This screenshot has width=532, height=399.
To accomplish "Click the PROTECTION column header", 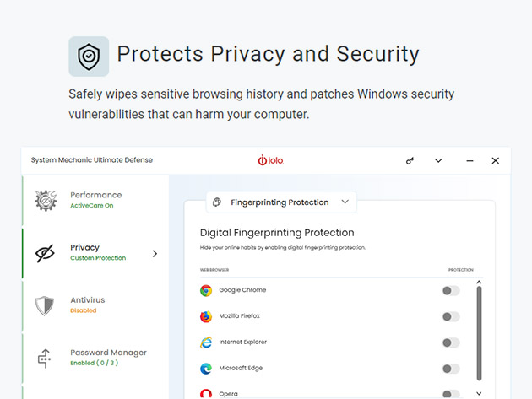I will click(461, 270).
